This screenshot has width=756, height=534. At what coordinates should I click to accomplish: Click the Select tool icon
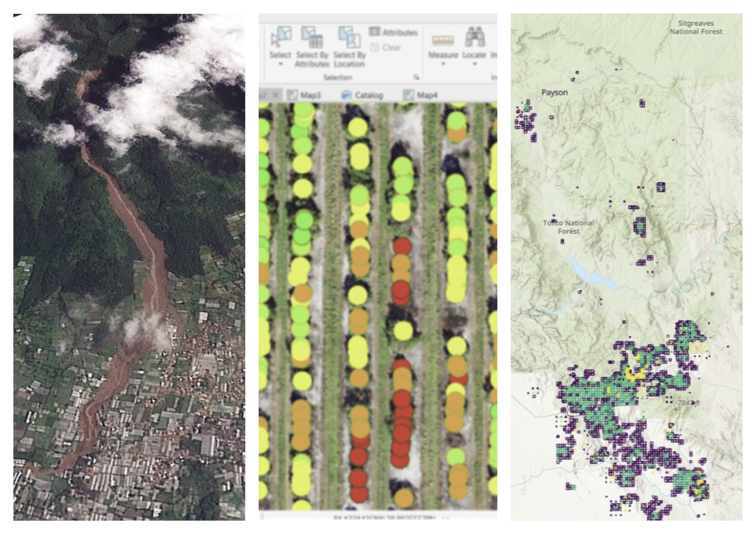281,37
